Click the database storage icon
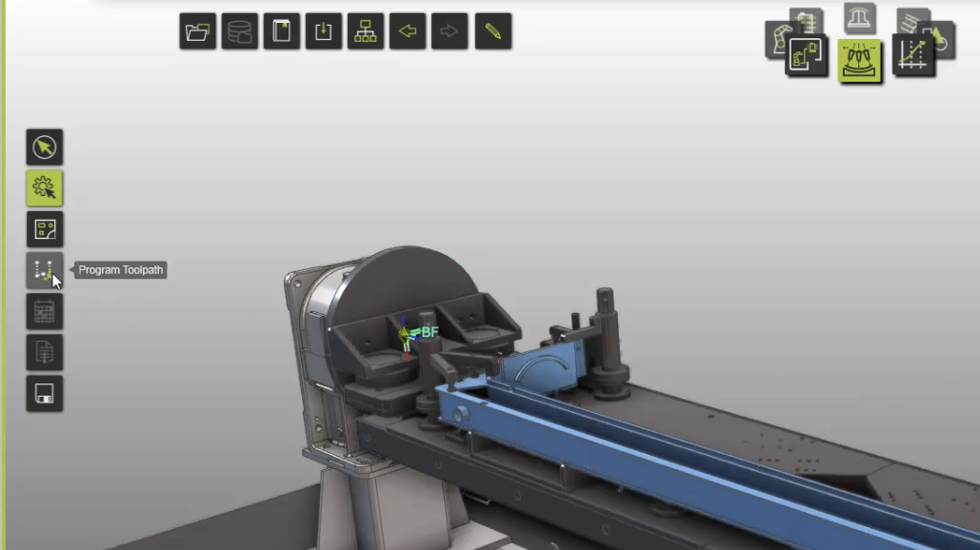Screen dimensions: 980x550 [x=240, y=31]
